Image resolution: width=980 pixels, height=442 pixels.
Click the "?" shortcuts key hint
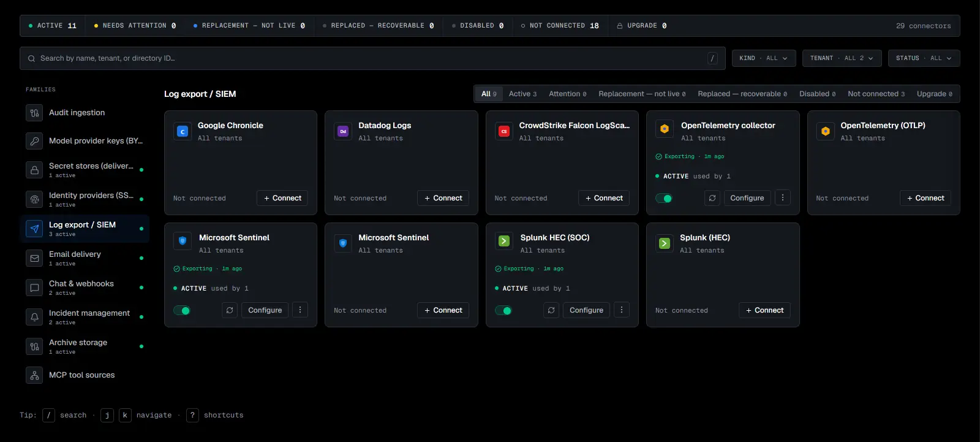(192, 415)
